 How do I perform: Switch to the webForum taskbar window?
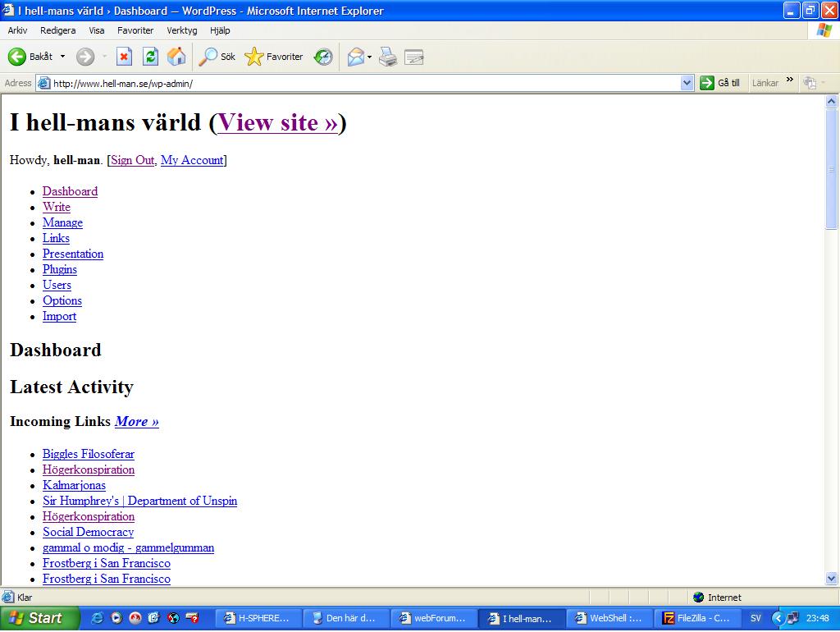tap(434, 618)
